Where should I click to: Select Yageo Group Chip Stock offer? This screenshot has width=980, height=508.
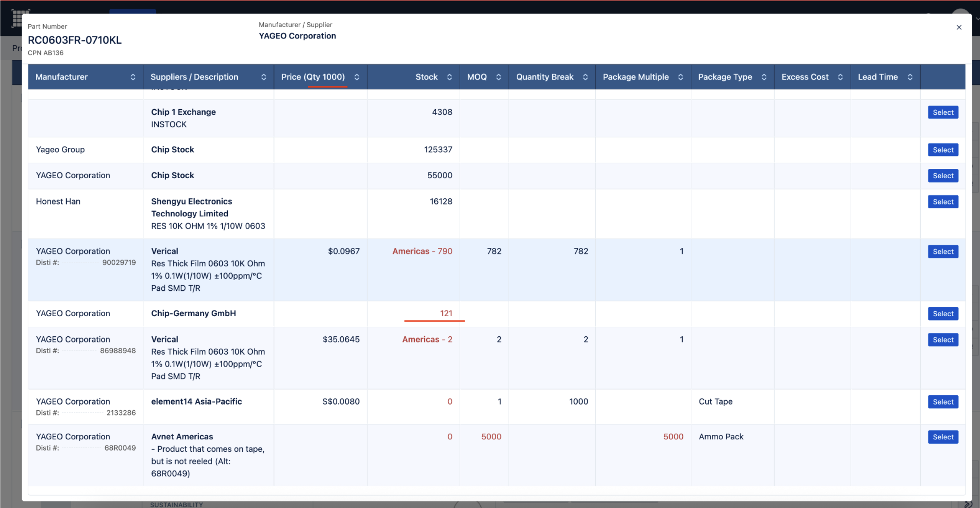pyautogui.click(x=943, y=150)
